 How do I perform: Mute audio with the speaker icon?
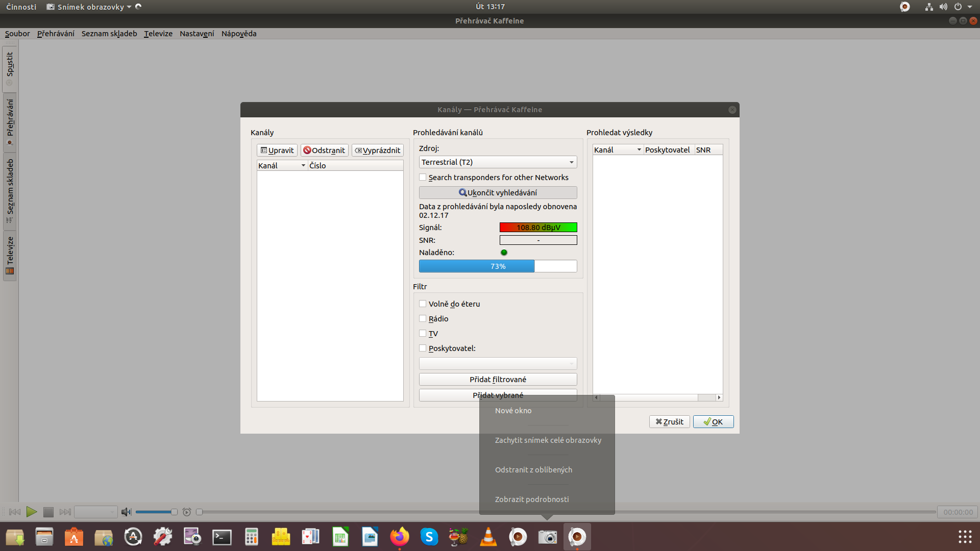126,512
